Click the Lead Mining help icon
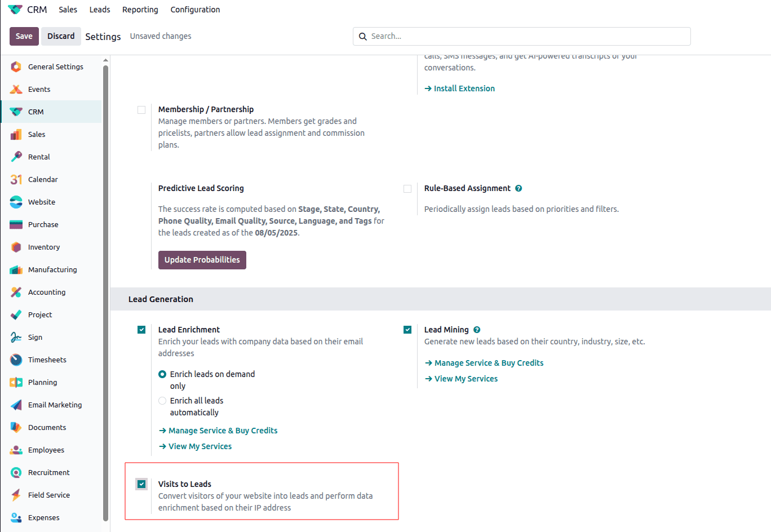Viewport: 771px width, 532px height. (477, 330)
